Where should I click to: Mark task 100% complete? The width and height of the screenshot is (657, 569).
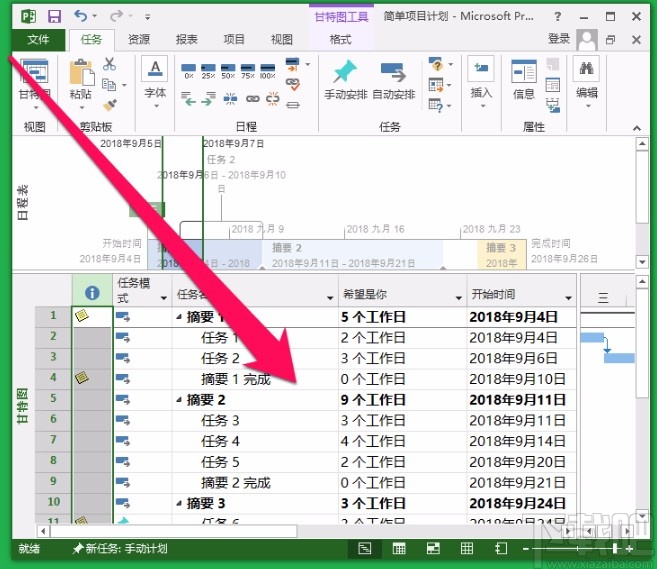tap(268, 70)
